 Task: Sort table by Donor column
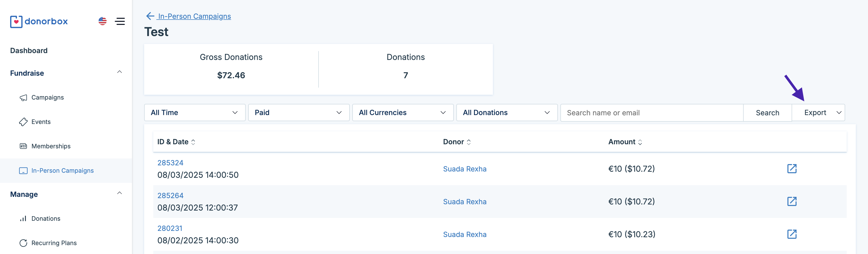469,142
